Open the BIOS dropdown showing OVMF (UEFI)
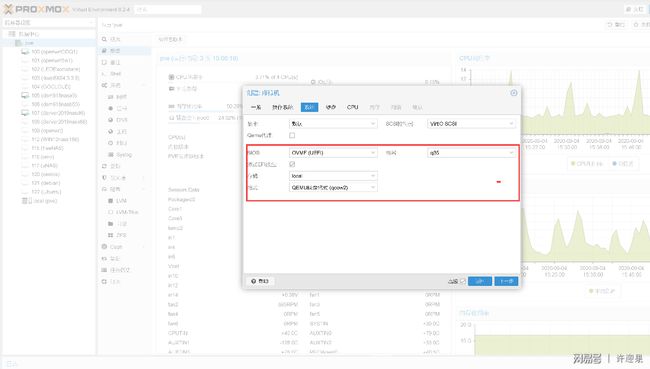The image size is (650, 369). [x=333, y=153]
